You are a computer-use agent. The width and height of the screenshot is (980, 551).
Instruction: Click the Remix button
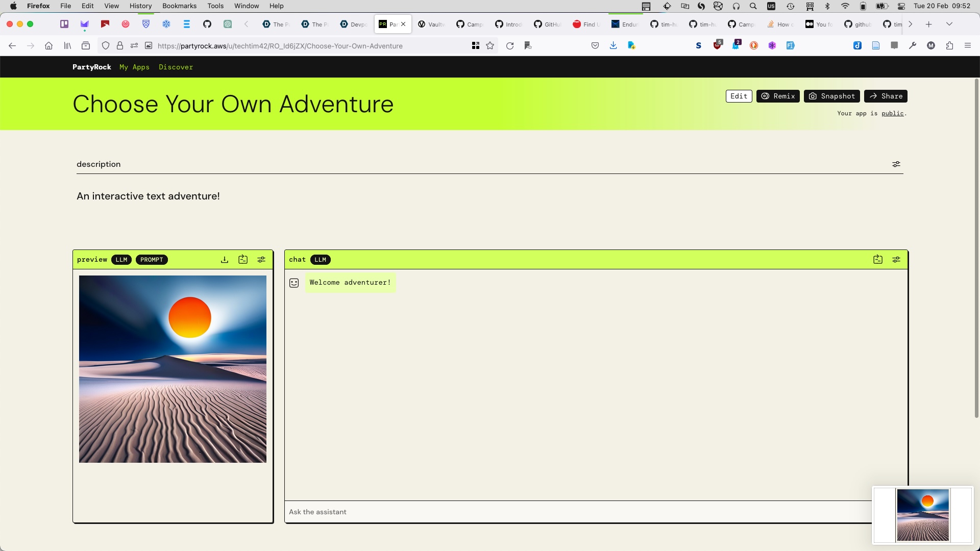[778, 96]
